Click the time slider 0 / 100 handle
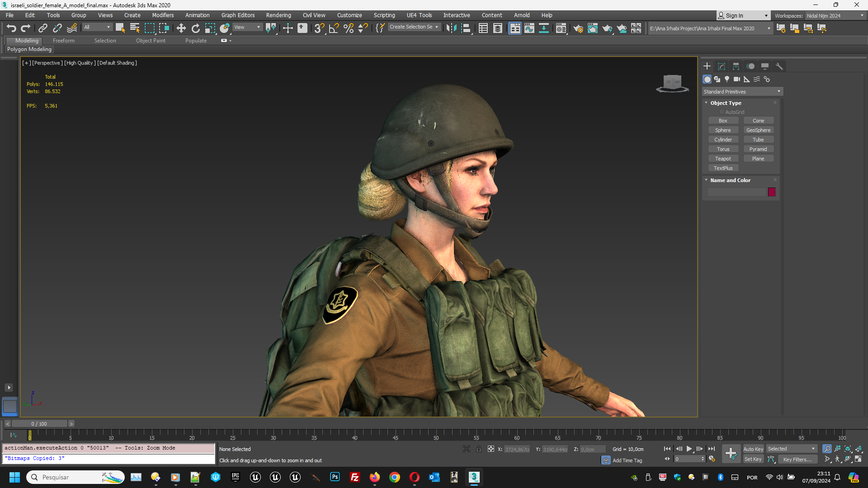Image resolution: width=868 pixels, height=488 pixels. 39,424
